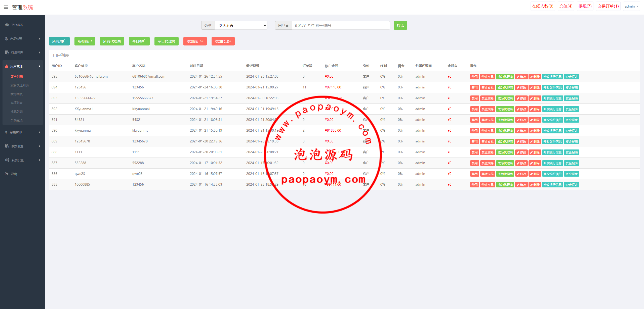Screen dimensions: 644x309
Task: Click the green 搜索 button
Action: pyautogui.click(x=400, y=25)
